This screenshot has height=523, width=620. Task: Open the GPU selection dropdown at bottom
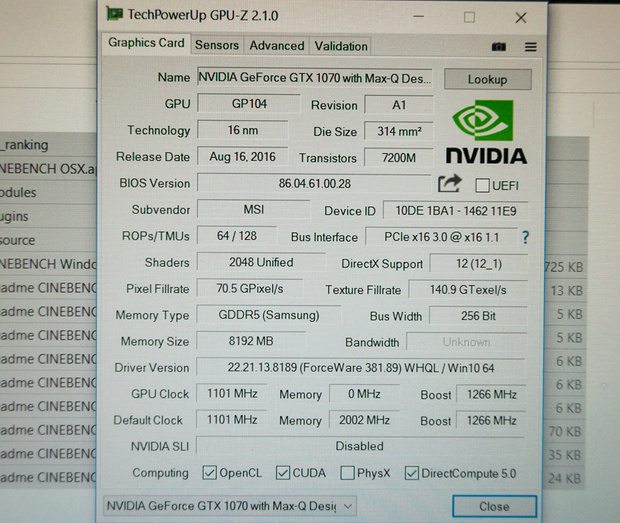pyautogui.click(x=230, y=506)
